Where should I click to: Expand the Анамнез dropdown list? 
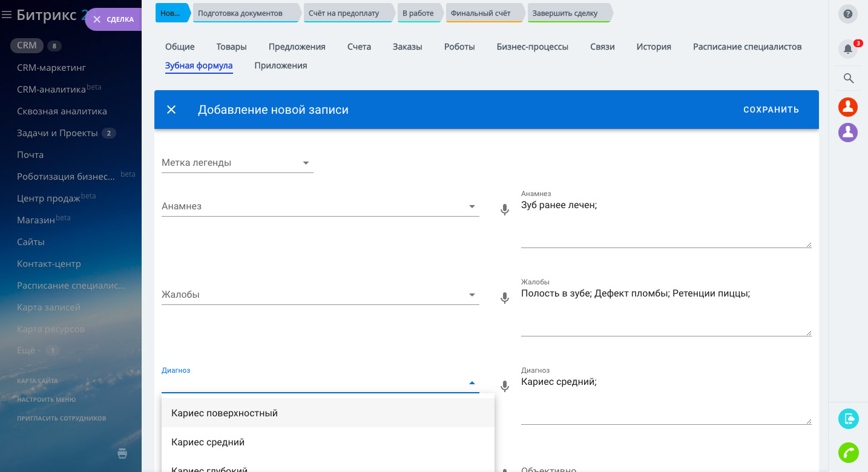tap(472, 207)
